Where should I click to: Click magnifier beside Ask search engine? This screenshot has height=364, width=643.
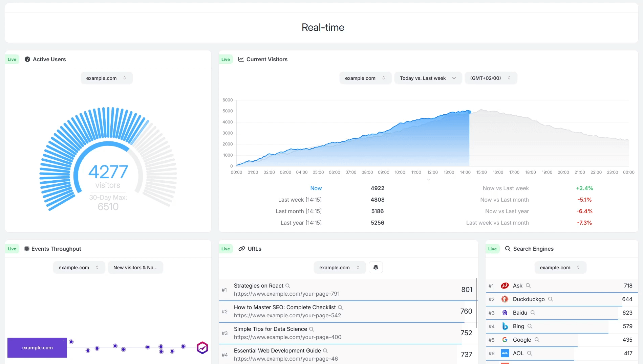[528, 286]
